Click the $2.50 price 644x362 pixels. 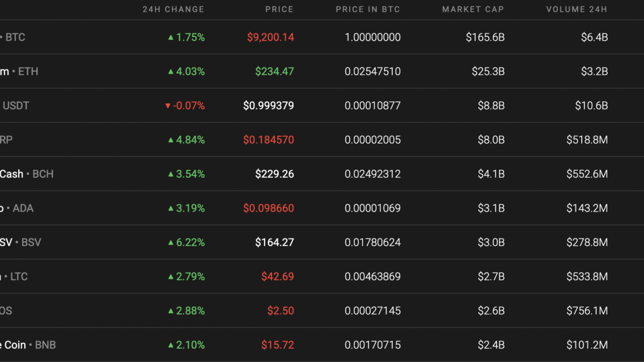pos(281,311)
